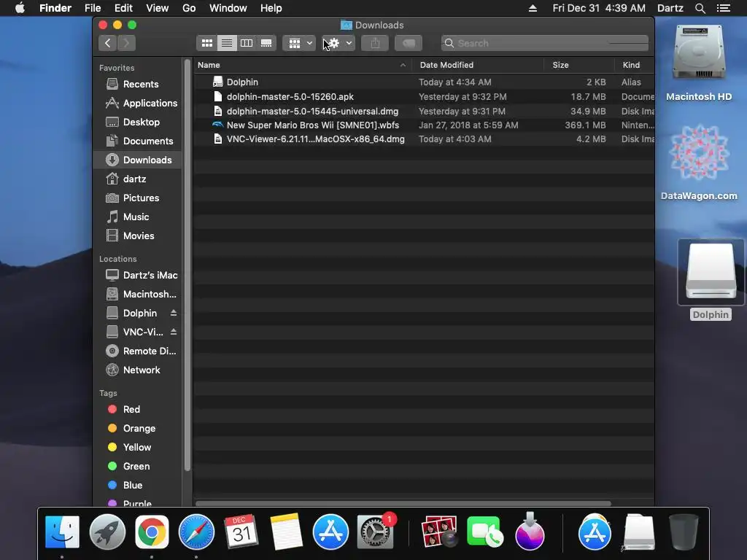Screen dimensions: 747x560
Task: Select the Dolphin alias file
Action: [x=424, y=82]
